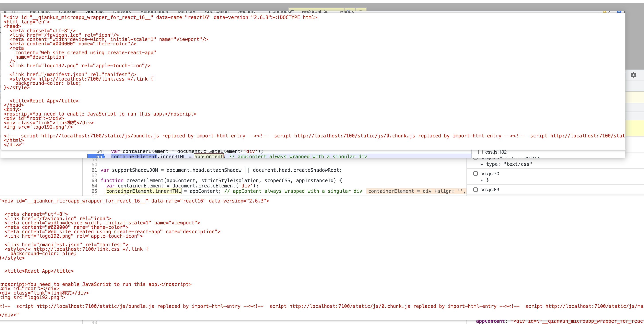Click the '<body>' line in the popup
Image resolution: width=644 pixels, height=324 pixels.
coord(12,110)
